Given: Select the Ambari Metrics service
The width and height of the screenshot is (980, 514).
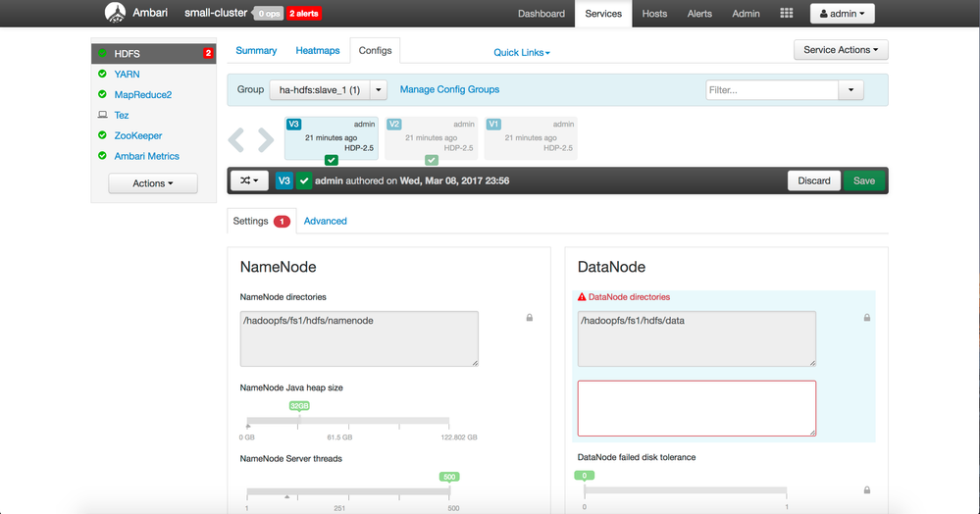Looking at the screenshot, I should click(x=146, y=156).
